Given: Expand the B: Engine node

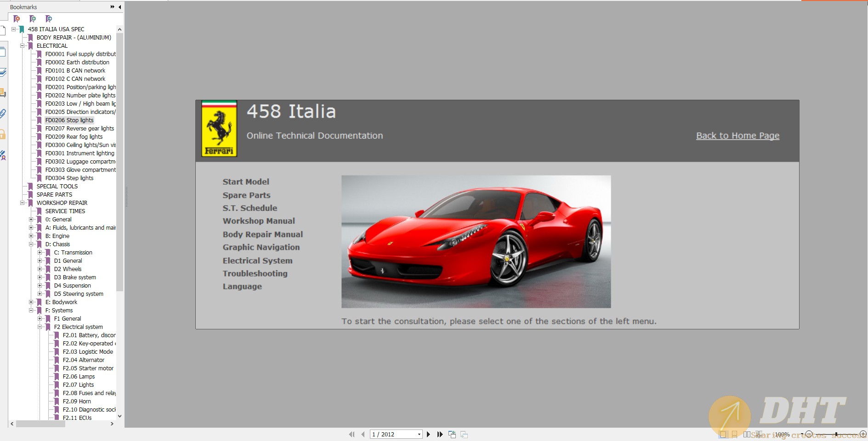Looking at the screenshot, I should (31, 236).
